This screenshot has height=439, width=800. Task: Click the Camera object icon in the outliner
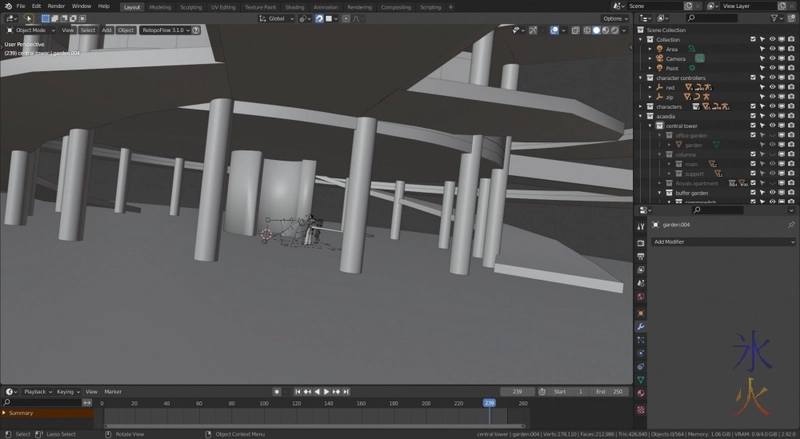pyautogui.click(x=660, y=58)
